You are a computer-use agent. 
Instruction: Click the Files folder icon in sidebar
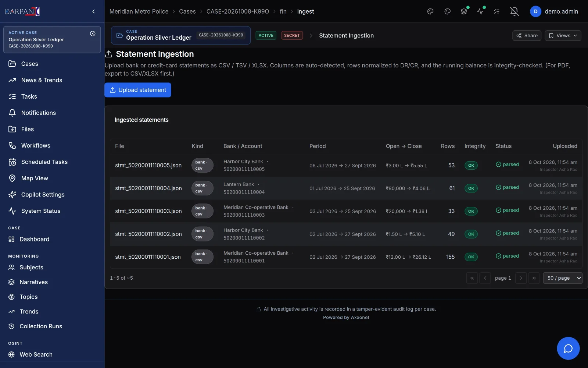point(12,129)
